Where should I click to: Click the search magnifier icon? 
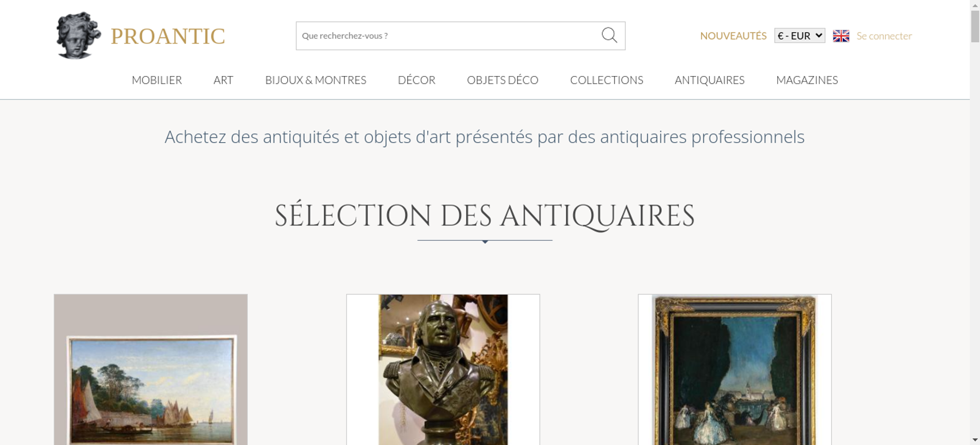pos(609,35)
